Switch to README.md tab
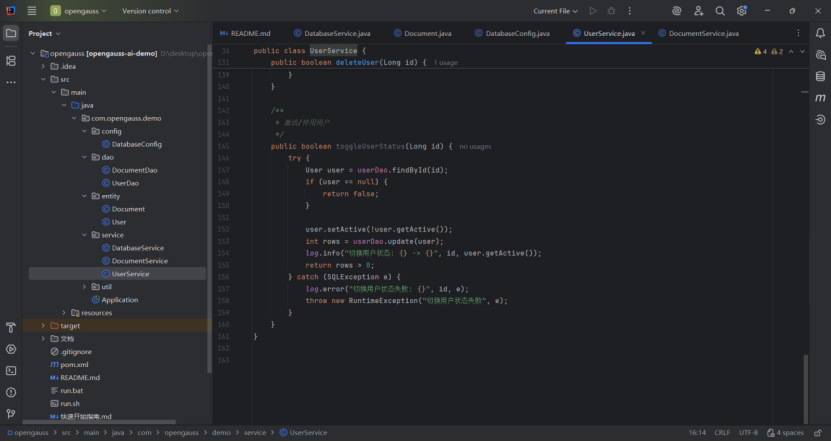Image resolution: width=831 pixels, height=442 pixels. (x=245, y=33)
